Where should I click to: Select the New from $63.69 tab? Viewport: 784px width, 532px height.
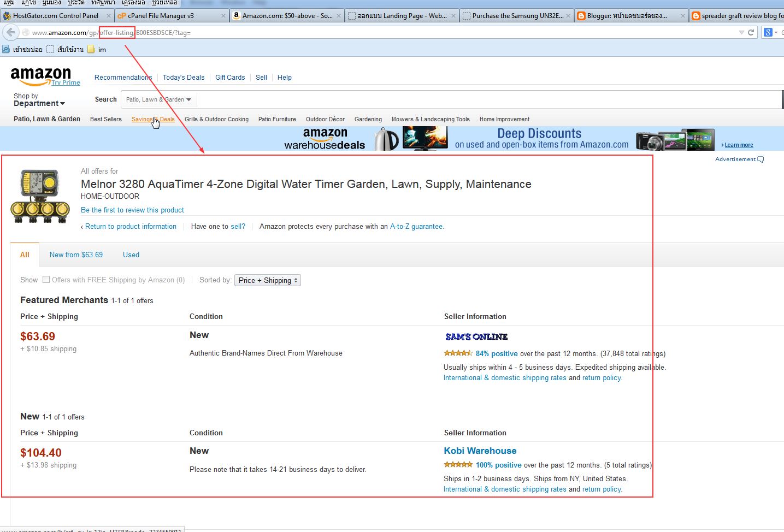[x=76, y=255]
